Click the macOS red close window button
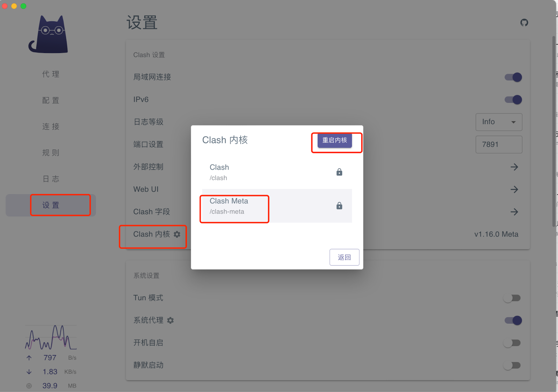Screen dimensions: 558x392 5,6
